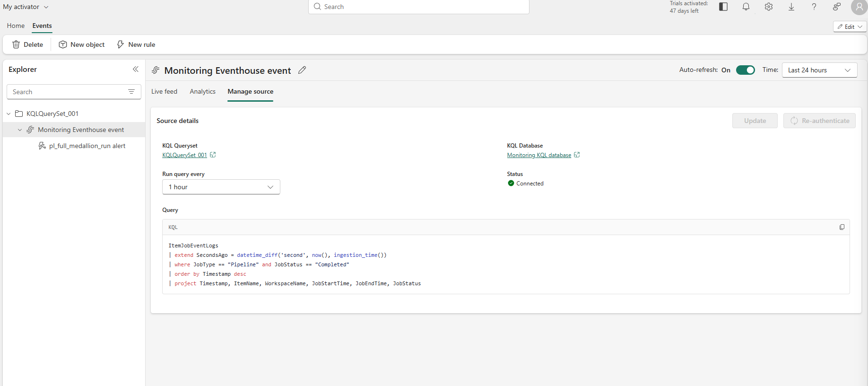
Task: Open the Analytics tab
Action: [x=202, y=91]
